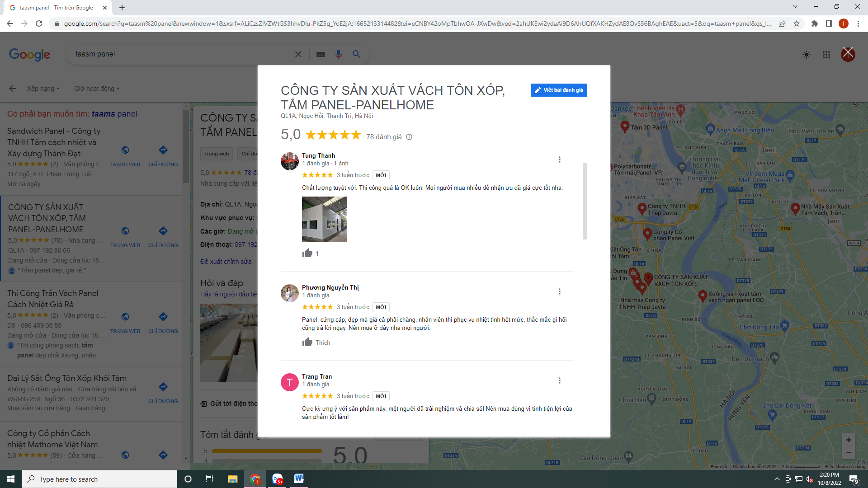The height and width of the screenshot is (488, 868).
Task: Click the blue search magnifier icon
Action: [356, 54]
